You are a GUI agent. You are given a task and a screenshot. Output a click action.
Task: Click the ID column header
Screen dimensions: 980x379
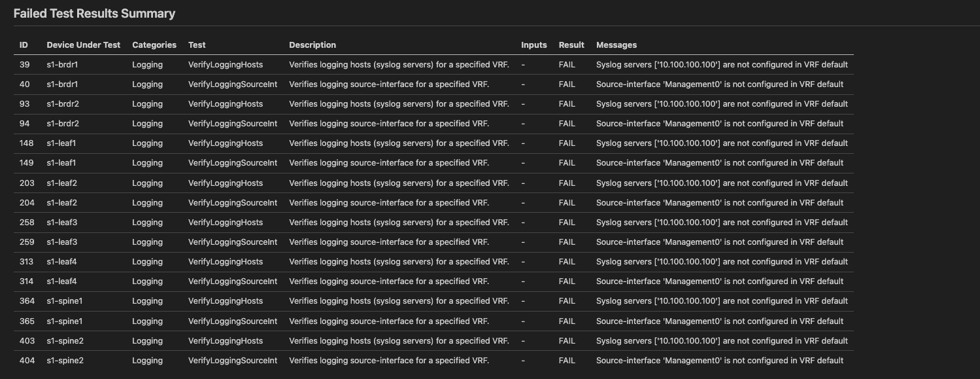tap(24, 45)
